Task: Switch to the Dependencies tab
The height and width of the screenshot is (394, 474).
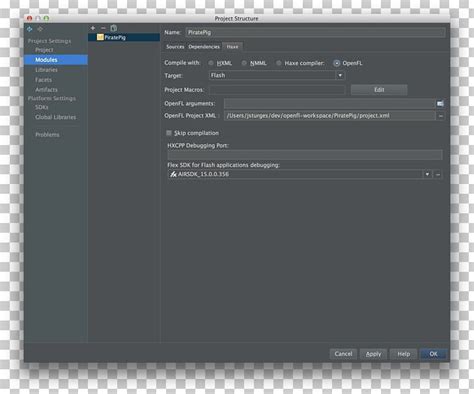Action: (204, 47)
